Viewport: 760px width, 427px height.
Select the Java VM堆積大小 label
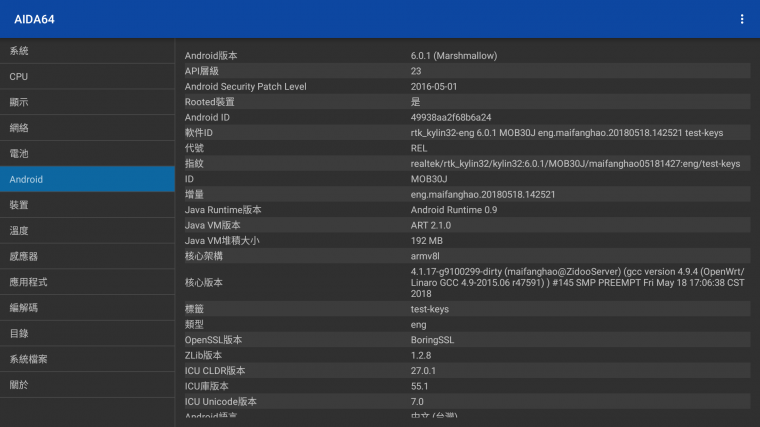(x=222, y=241)
